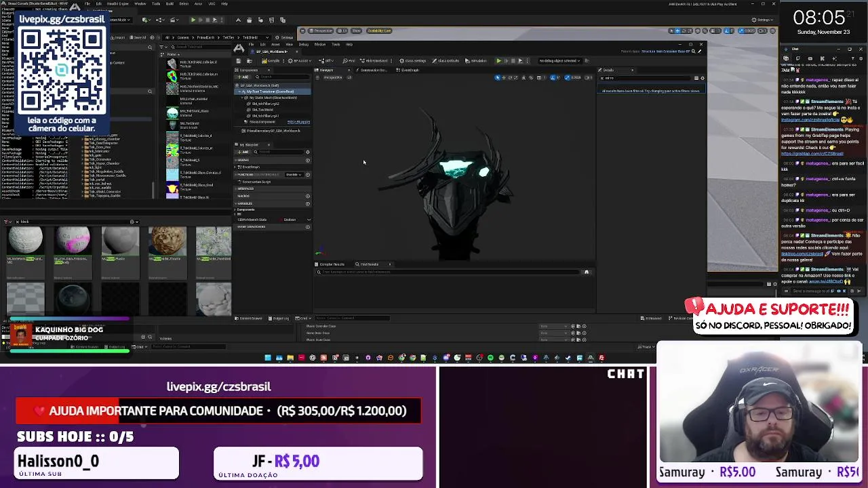Click Details property matrix grid icon

coord(696,78)
